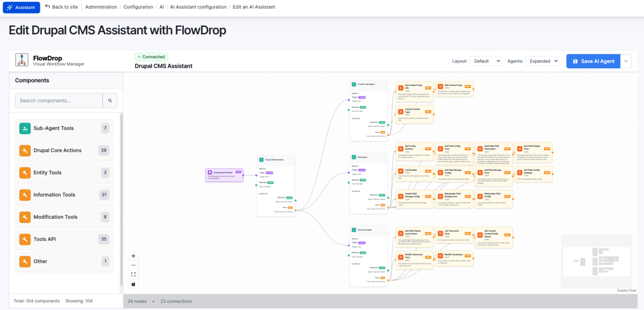Select the Drupal Agent Chatbot node icon

pyautogui.click(x=210, y=172)
